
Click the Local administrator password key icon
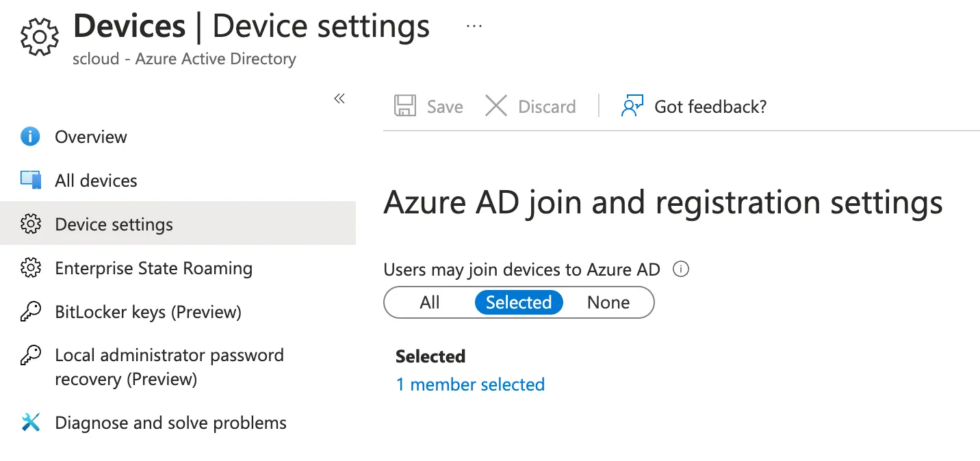(x=31, y=356)
